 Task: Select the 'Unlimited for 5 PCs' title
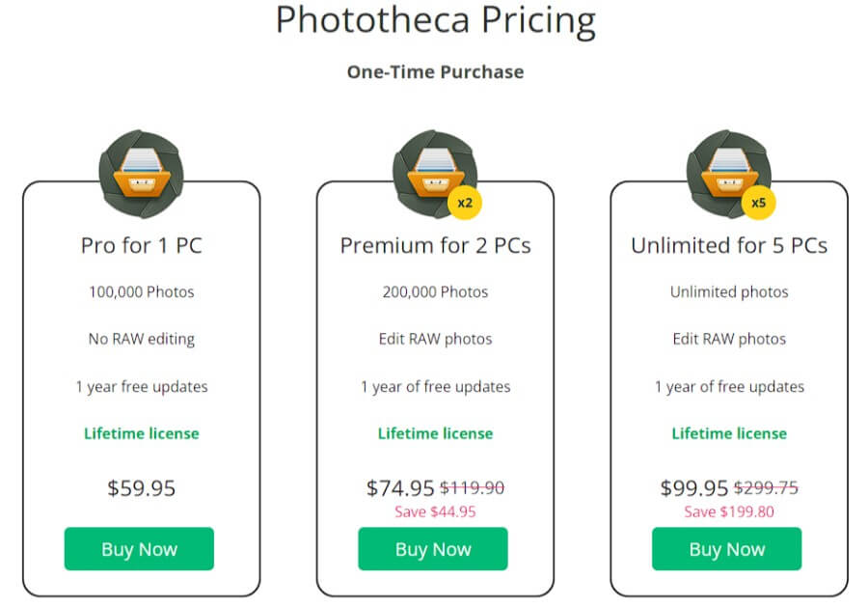click(x=729, y=245)
